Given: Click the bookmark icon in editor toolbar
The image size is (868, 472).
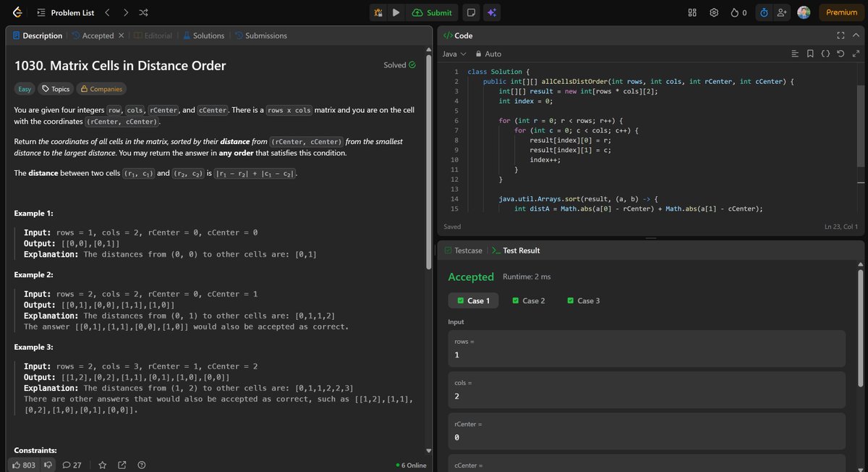Looking at the screenshot, I should click(810, 54).
